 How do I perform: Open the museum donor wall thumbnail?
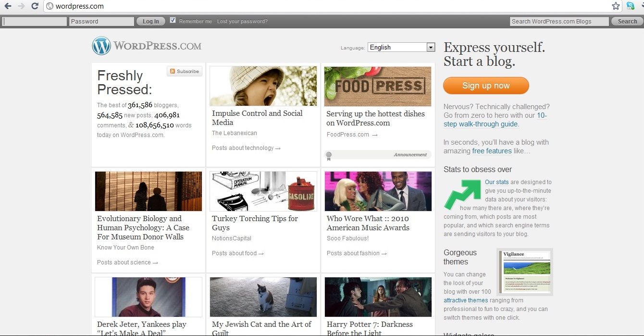click(x=149, y=191)
